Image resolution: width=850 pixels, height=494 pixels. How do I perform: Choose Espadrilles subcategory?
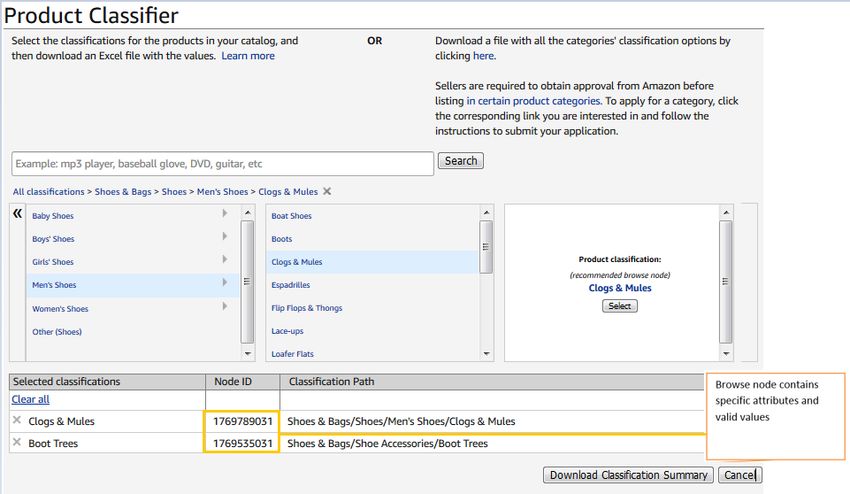coord(291,285)
